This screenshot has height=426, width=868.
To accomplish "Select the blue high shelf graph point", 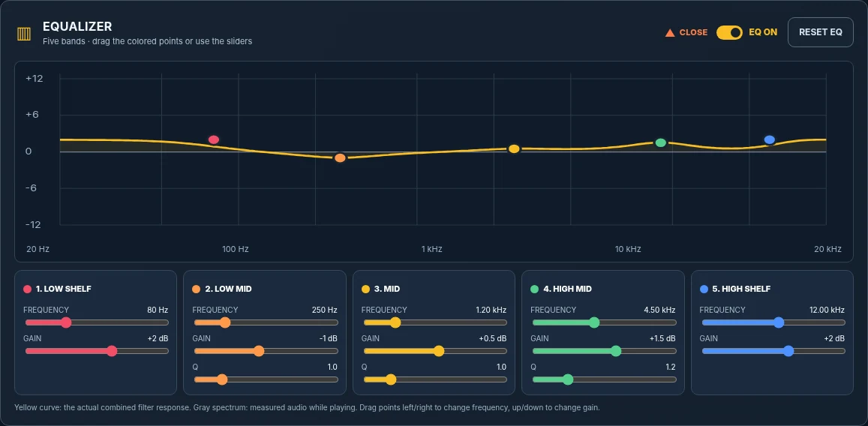I will click(769, 139).
